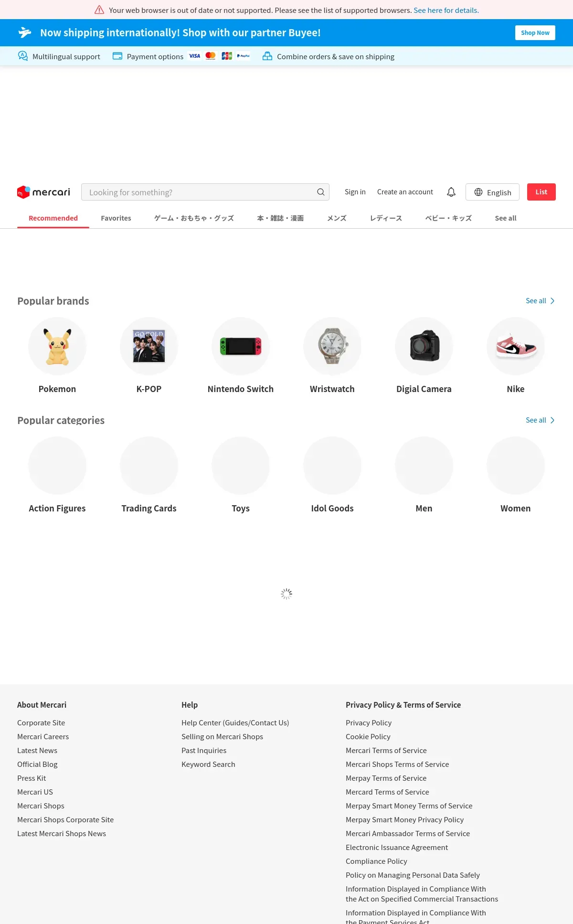Open Merpay Smart Money Privacy Policy link
Viewport: 573px width, 924px height.
(x=404, y=820)
